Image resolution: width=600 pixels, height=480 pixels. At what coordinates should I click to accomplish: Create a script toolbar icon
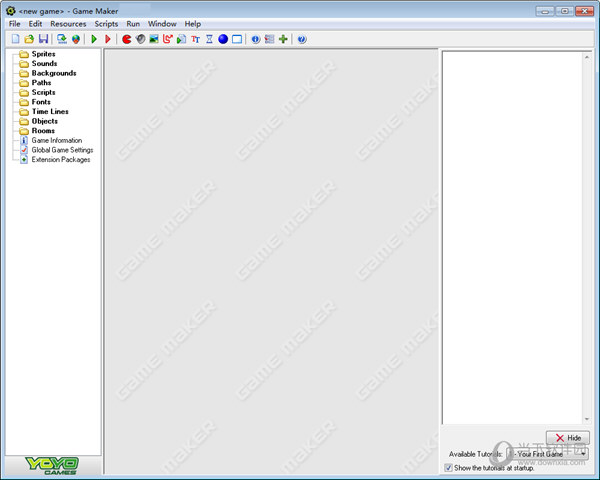181,39
